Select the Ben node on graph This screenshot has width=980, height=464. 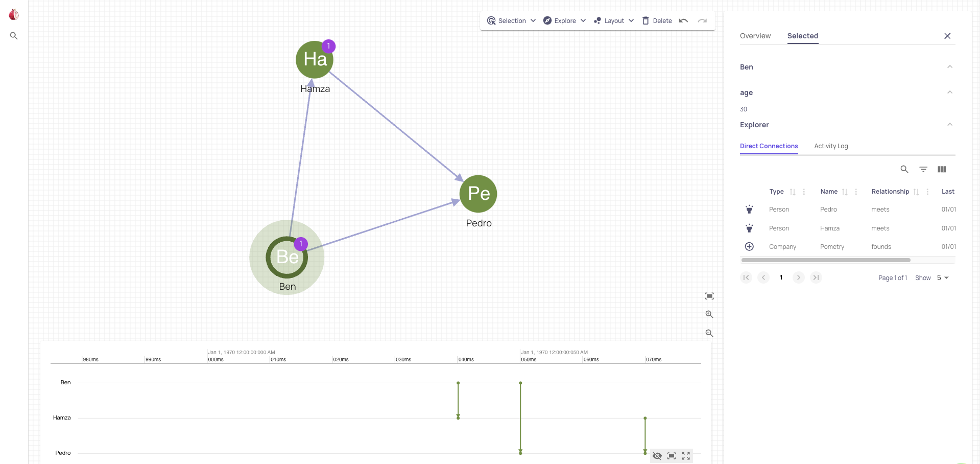(287, 257)
